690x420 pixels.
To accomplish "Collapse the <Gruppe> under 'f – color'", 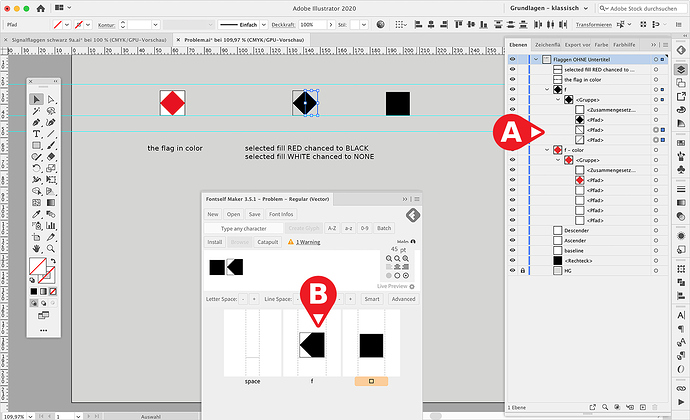I will pyautogui.click(x=558, y=160).
